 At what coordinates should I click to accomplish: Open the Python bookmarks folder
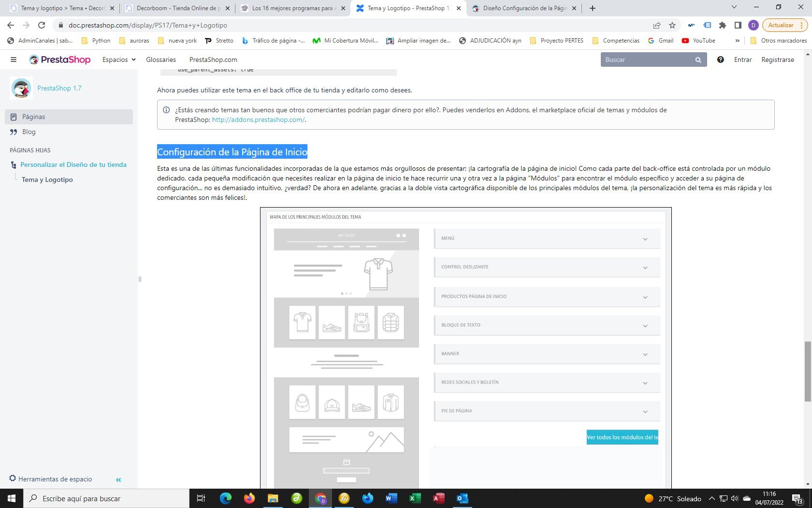pos(96,41)
